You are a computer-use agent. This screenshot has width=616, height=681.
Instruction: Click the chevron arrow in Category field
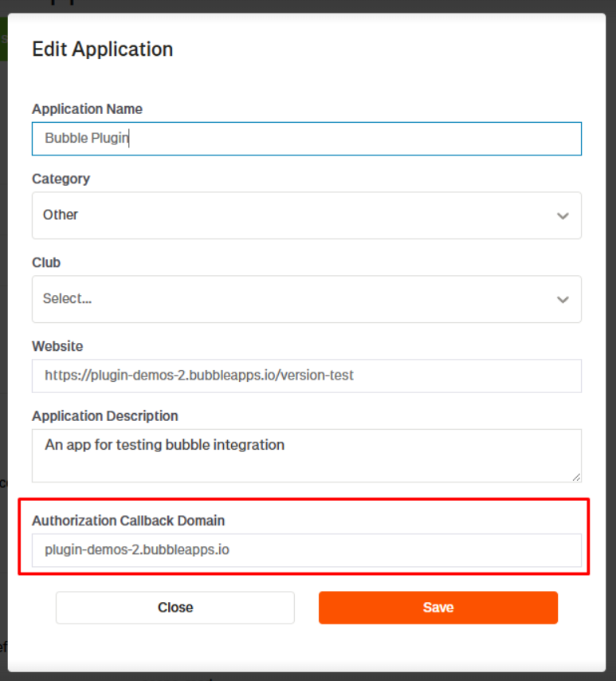tap(563, 216)
